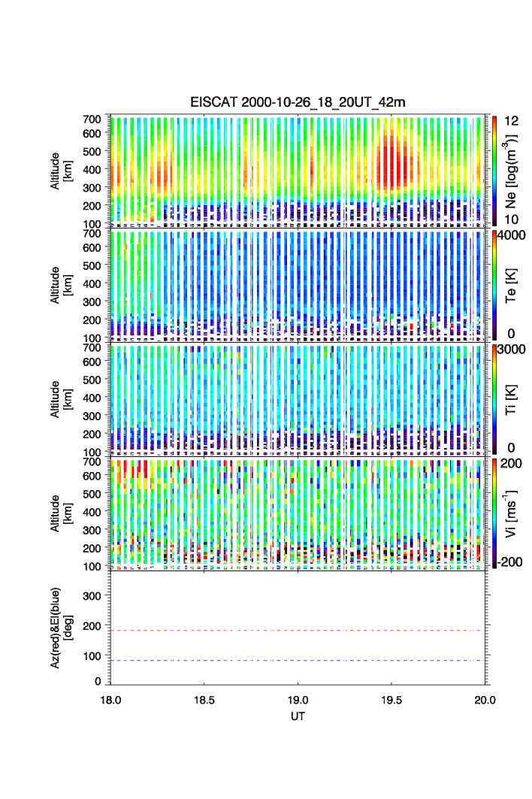Click the Vi [ms⁻¹] colorbar label

(514, 513)
